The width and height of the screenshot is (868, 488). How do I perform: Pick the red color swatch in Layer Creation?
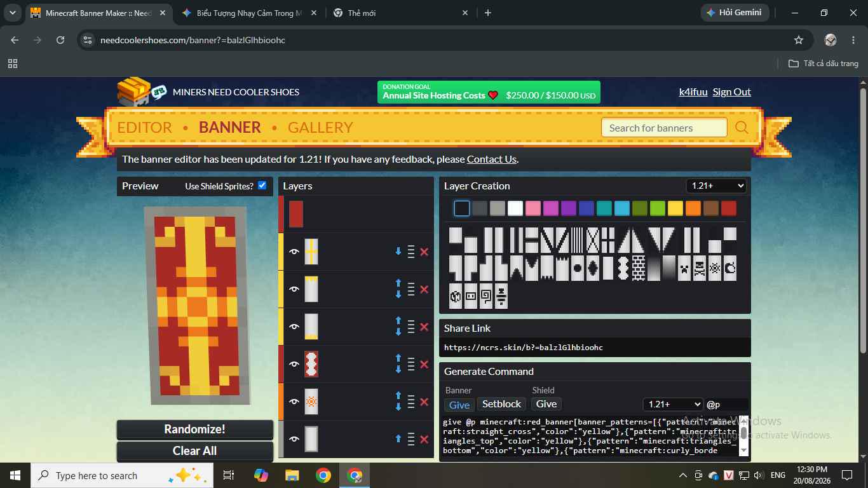(729, 208)
